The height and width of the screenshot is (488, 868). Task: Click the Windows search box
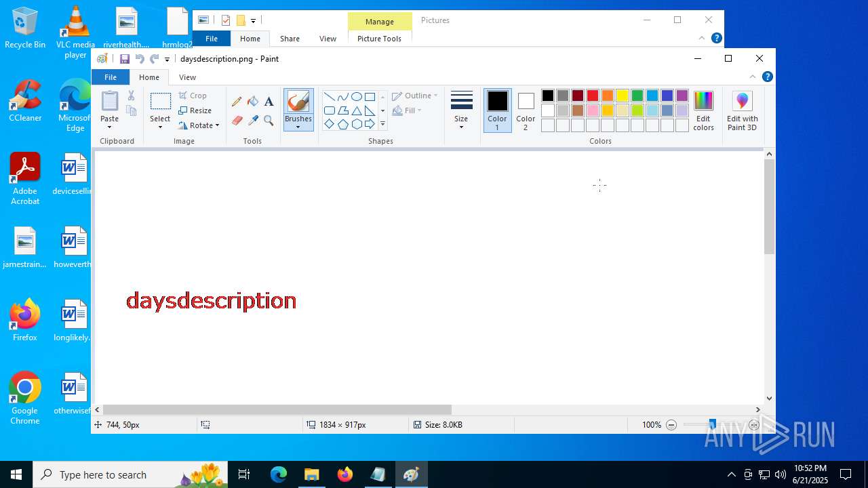(x=131, y=474)
